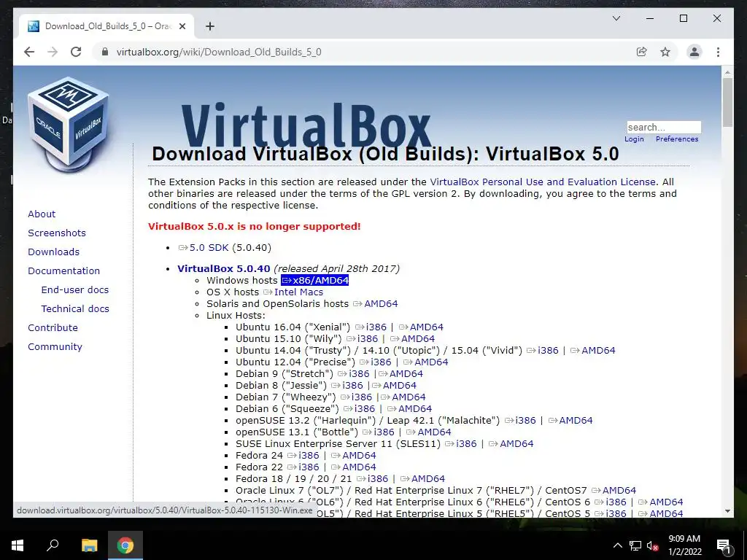Download the 5.0 SDK
Viewport: 747px width, 560px height.
coord(204,248)
